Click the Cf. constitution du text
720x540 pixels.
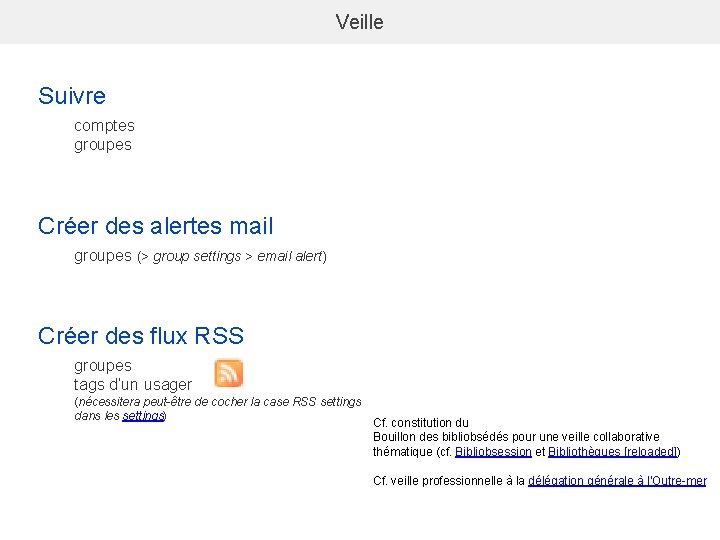[x=421, y=423]
